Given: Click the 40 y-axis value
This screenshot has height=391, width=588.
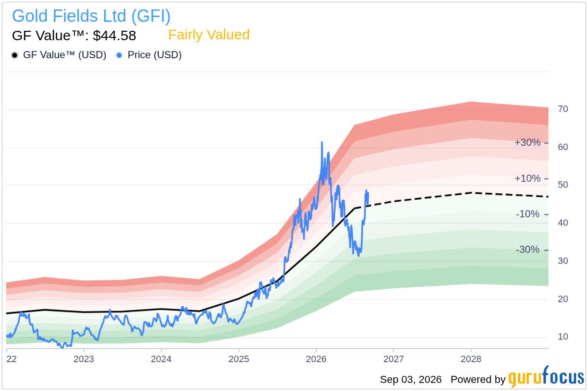Looking at the screenshot, I should click(x=563, y=223).
